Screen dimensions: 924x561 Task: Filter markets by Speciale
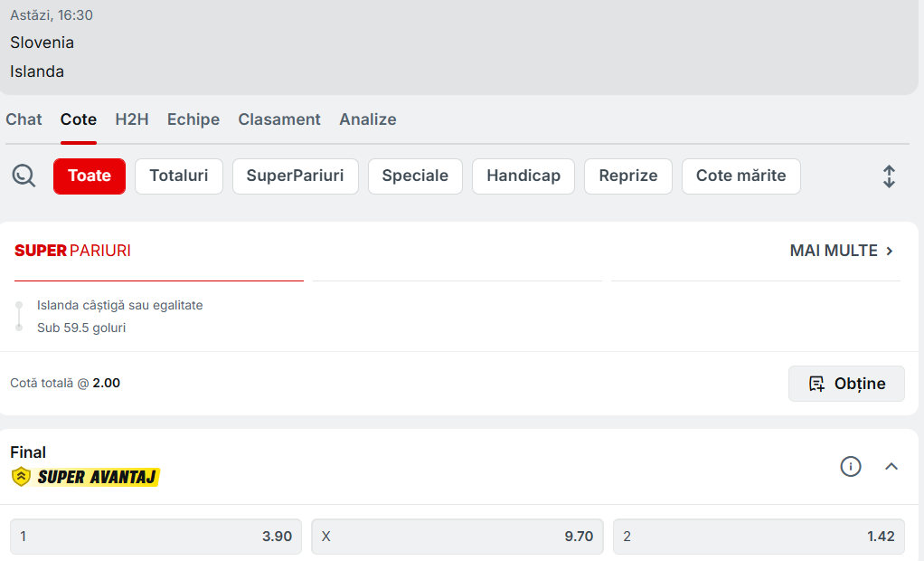tap(415, 176)
